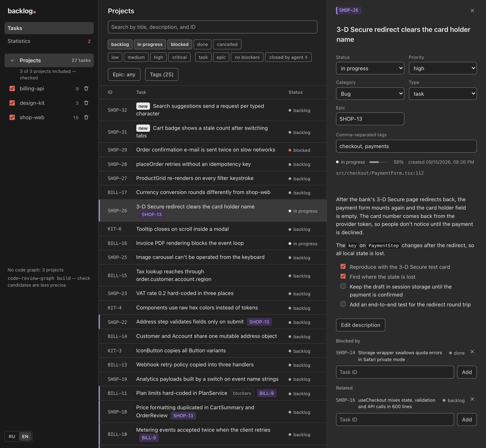The width and height of the screenshot is (486, 448).
Task: Collapse the Projects section chevron
Action: pyautogui.click(x=12, y=60)
